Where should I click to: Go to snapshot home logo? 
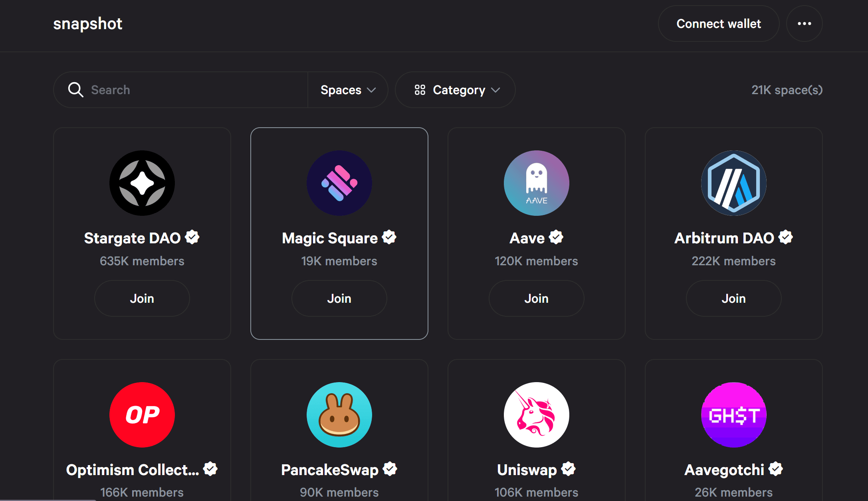(x=88, y=24)
